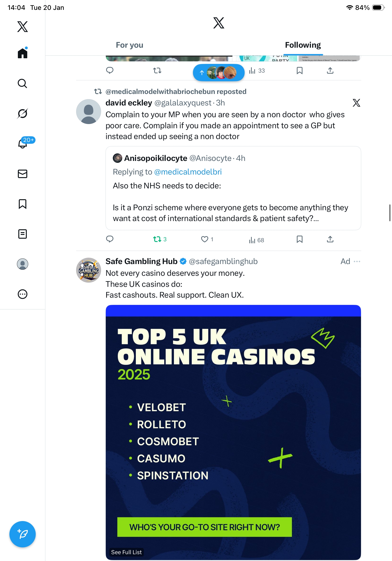This screenshot has width=392, height=561.
Task: Open profile avatar icon in sidebar
Action: point(23,264)
